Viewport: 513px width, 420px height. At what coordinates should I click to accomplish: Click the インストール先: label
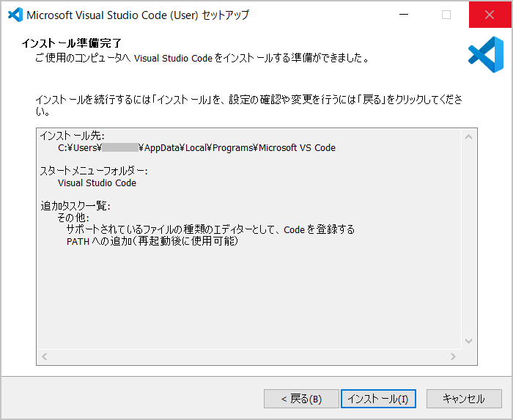point(73,136)
